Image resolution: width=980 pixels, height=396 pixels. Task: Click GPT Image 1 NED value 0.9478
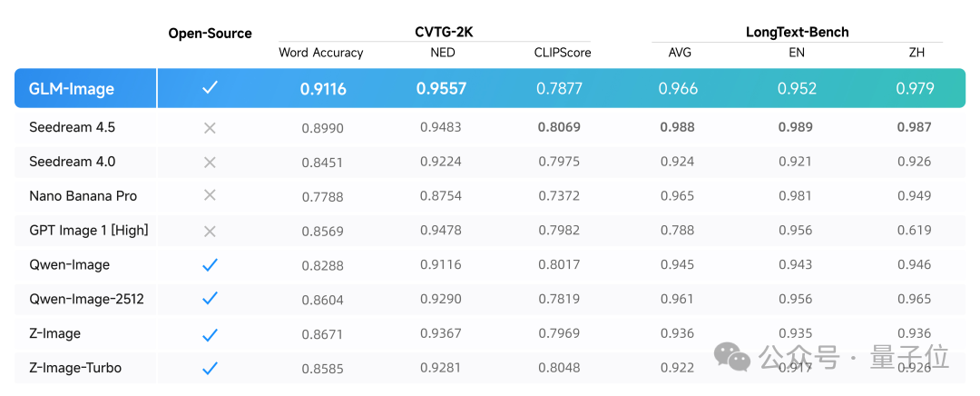click(441, 230)
